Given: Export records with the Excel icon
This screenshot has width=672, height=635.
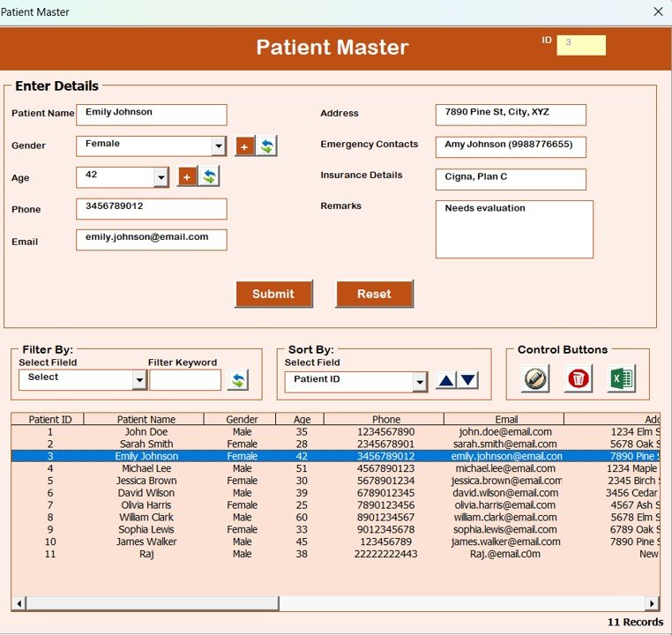Looking at the screenshot, I should click(x=622, y=378).
